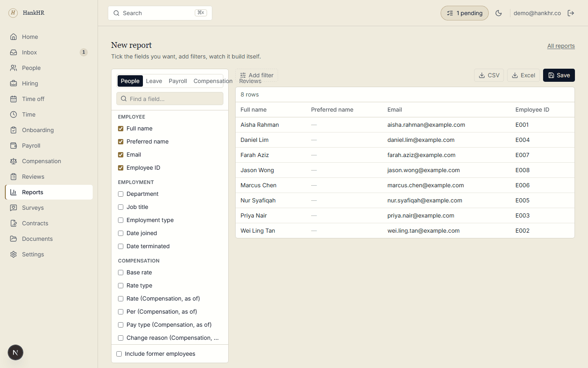Viewport: 588px width, 368px height.
Task: Tick Change reason (Compensation) field
Action: click(120, 338)
